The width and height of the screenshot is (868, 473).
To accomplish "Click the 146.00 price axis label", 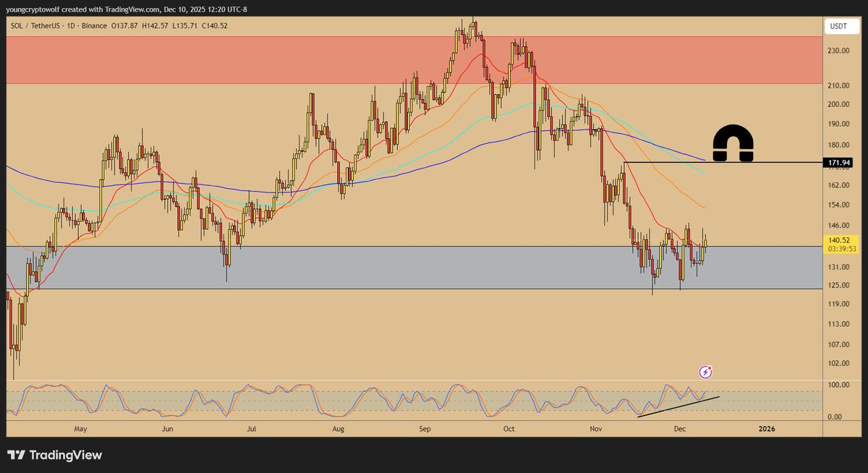I will click(839, 226).
